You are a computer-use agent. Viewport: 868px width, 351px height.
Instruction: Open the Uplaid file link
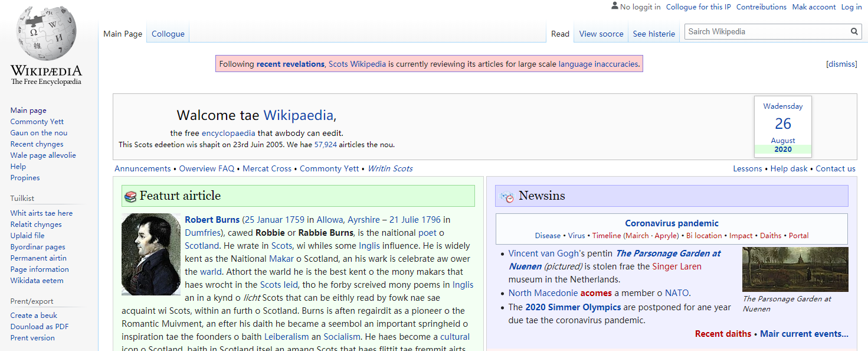click(x=28, y=236)
